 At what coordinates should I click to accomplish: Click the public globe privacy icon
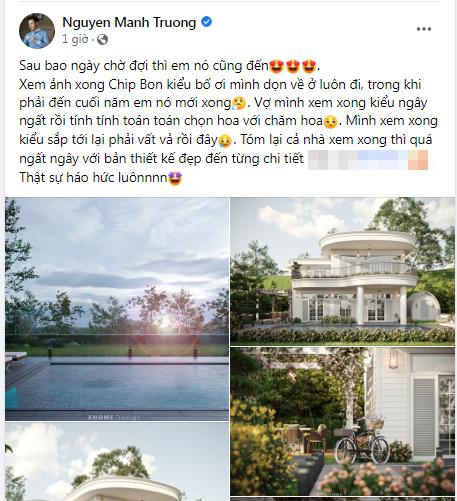tap(102, 40)
